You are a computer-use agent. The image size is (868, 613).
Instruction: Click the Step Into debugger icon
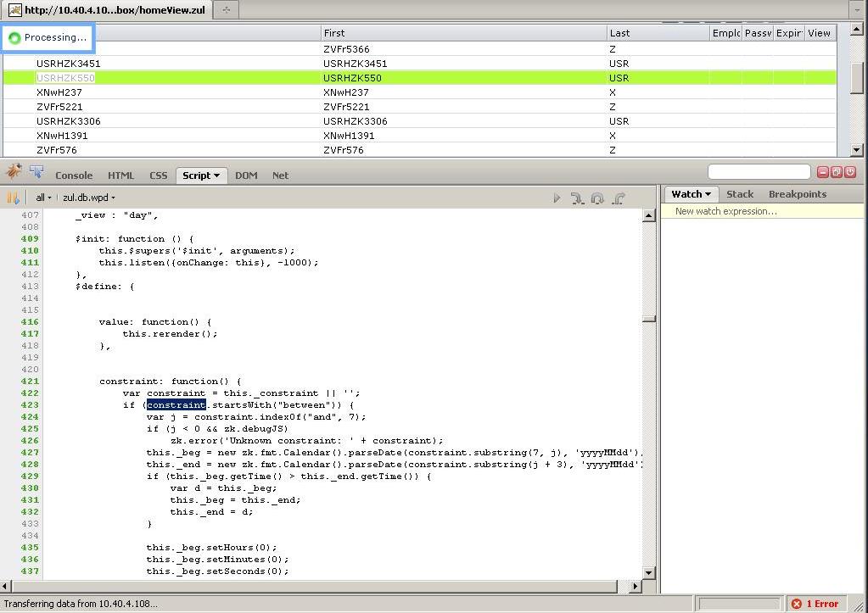pos(577,198)
